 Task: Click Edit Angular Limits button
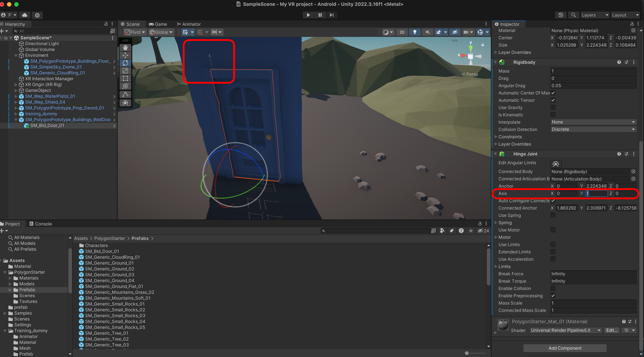click(556, 164)
